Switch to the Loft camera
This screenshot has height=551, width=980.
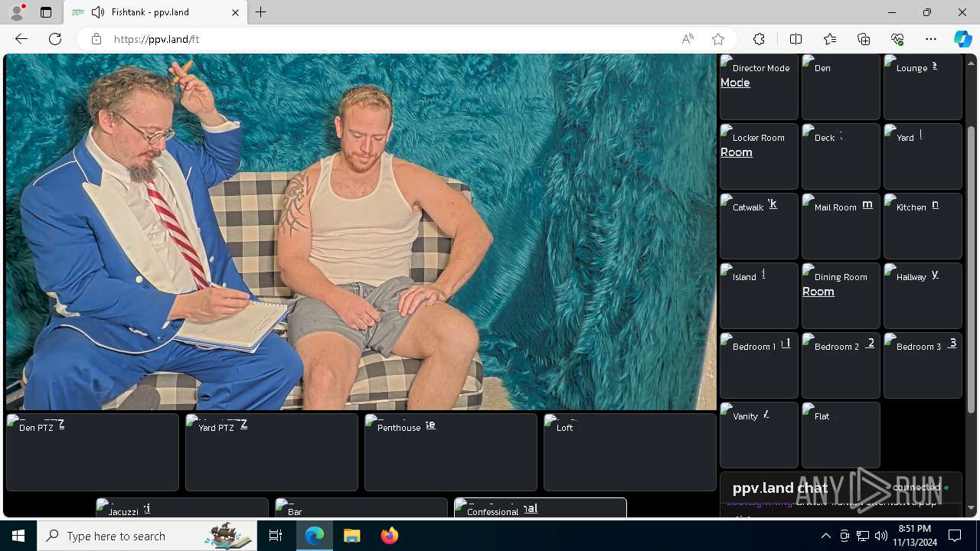[630, 452]
